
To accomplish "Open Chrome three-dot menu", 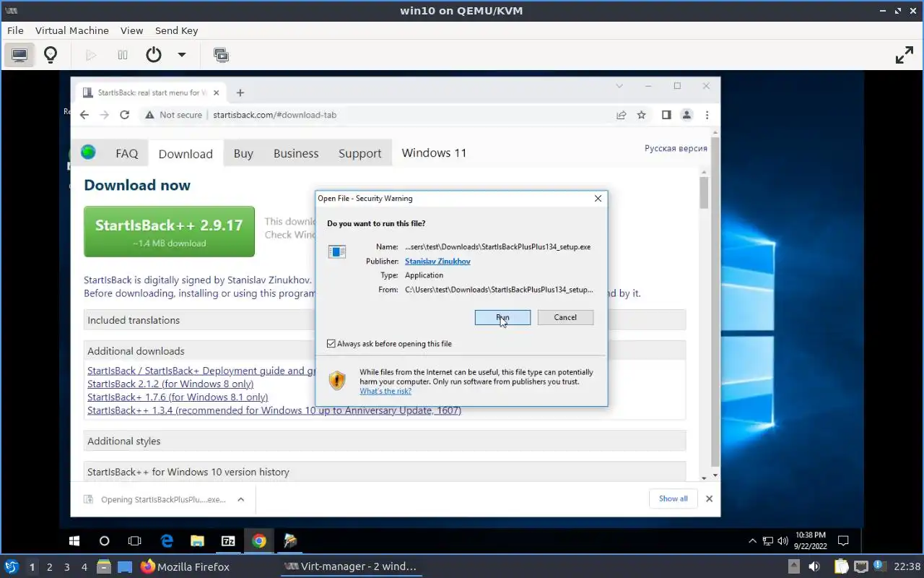I will coord(707,115).
